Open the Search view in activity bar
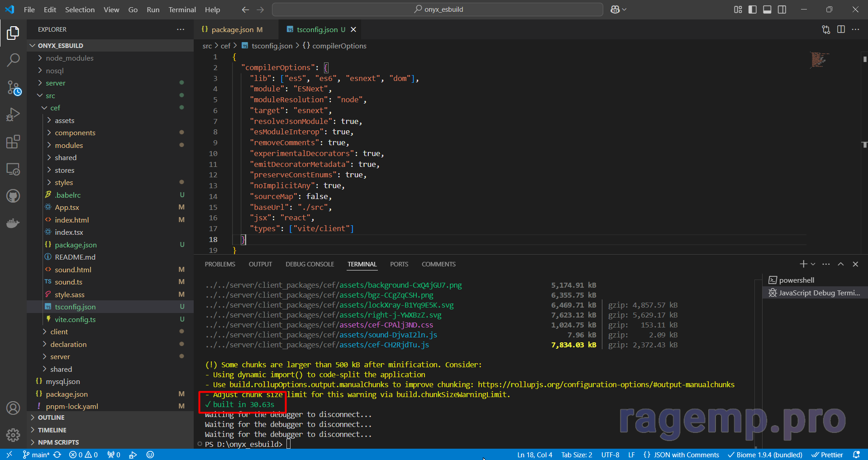The image size is (868, 460). (x=13, y=60)
